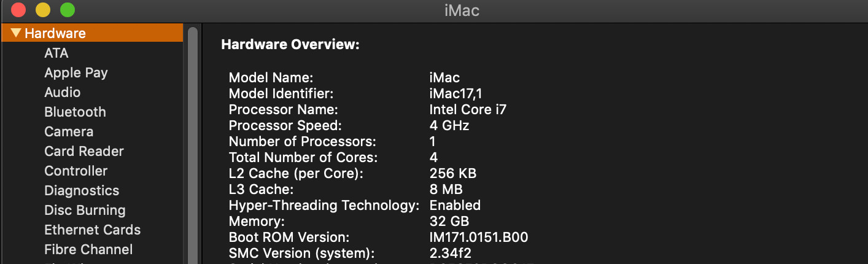The height and width of the screenshot is (264, 868).
Task: Collapse the Hardware disclosure triangle
Action: pos(16,33)
